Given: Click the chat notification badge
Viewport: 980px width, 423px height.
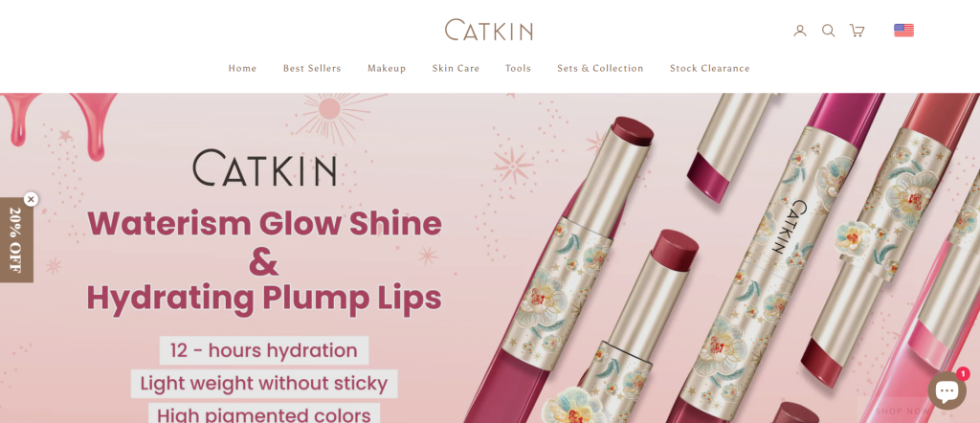Looking at the screenshot, I should pyautogui.click(x=963, y=373).
